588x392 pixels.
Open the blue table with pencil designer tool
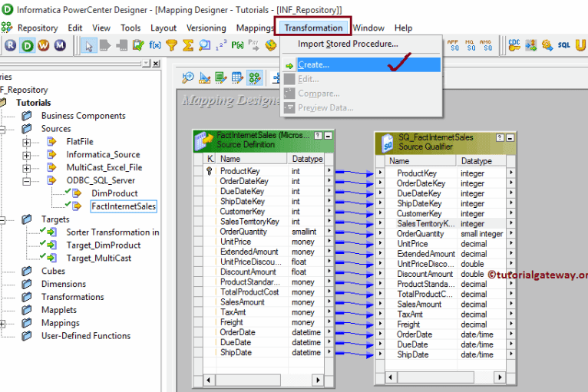pyautogui.click(x=237, y=77)
